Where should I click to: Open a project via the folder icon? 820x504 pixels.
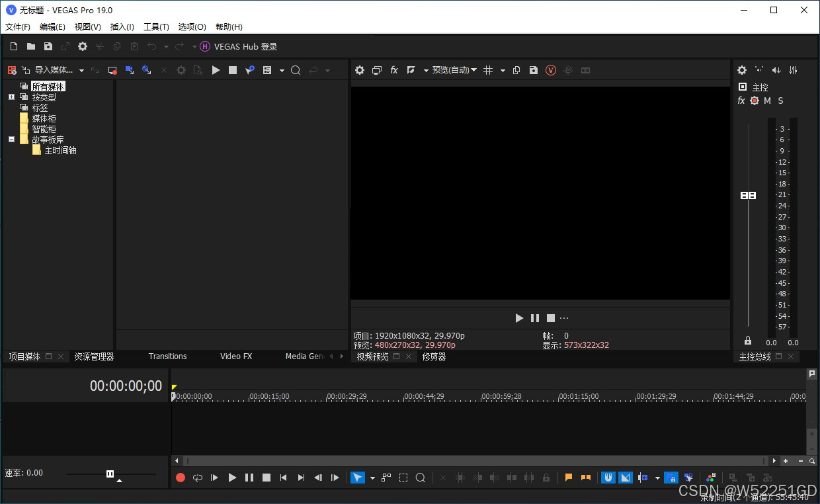[x=31, y=46]
